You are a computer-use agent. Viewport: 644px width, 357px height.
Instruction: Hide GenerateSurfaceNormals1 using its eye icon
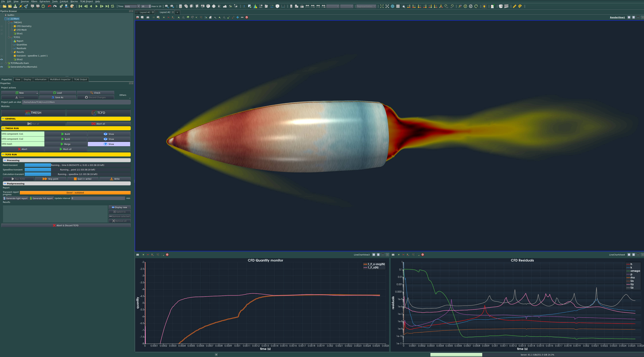2,67
